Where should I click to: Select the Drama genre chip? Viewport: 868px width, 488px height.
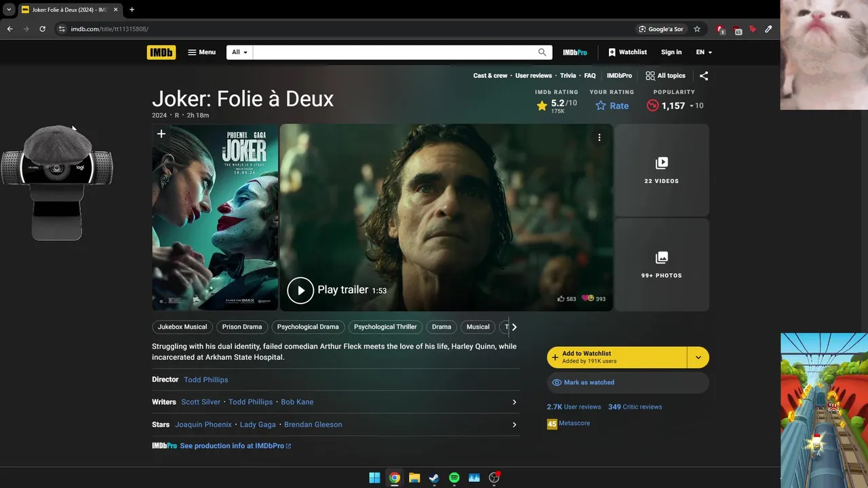tap(441, 327)
